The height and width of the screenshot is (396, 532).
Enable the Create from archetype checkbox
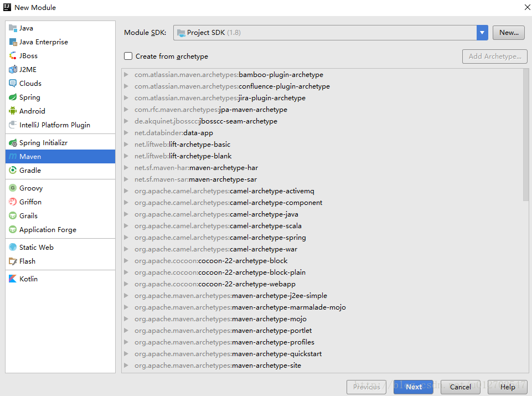128,56
